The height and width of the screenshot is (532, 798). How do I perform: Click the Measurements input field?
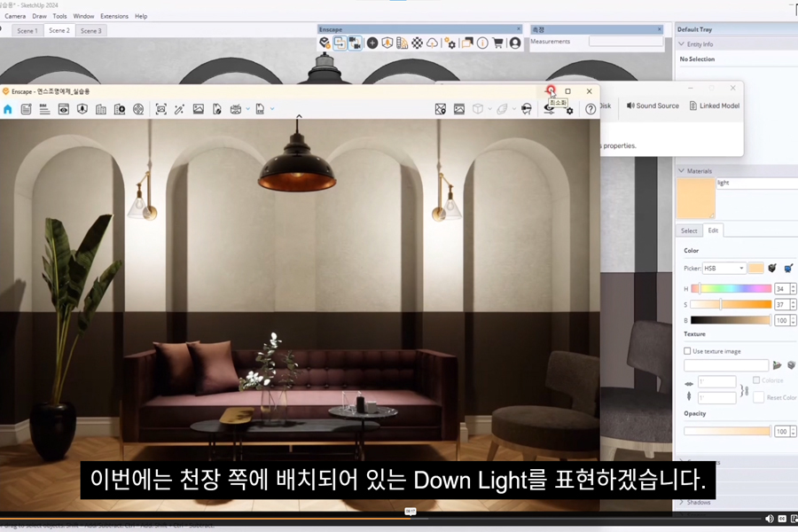(x=626, y=42)
